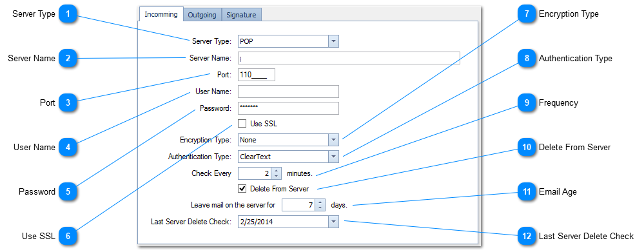Open the Last Server Delete Check date dropdown
The image size is (644, 252).
[x=333, y=222]
